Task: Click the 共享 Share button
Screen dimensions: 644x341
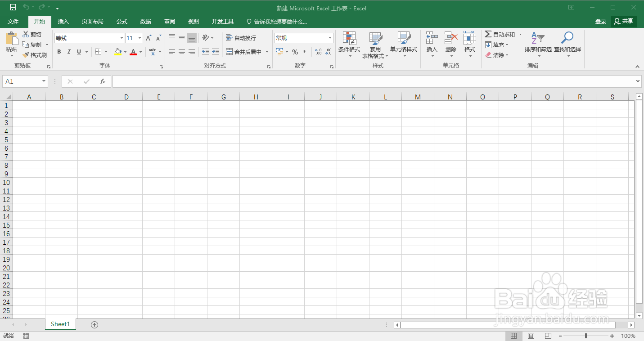Action: pos(623,21)
